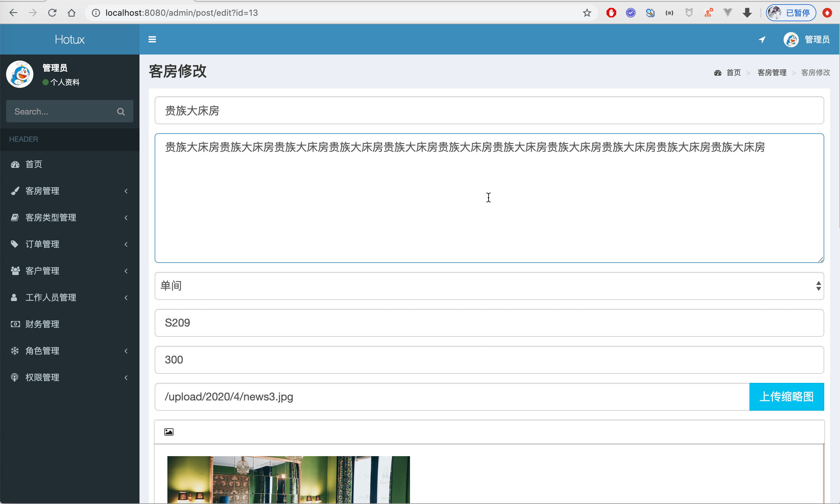Select 客房类型管理 in the sidebar
This screenshot has width=840, height=504.
pyautogui.click(x=51, y=217)
